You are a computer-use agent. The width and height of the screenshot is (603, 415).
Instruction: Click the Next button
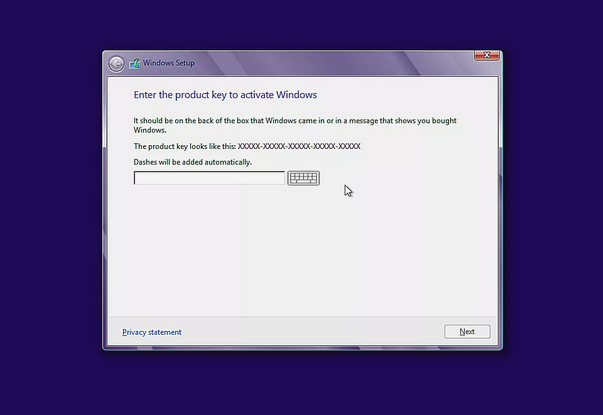tap(467, 332)
